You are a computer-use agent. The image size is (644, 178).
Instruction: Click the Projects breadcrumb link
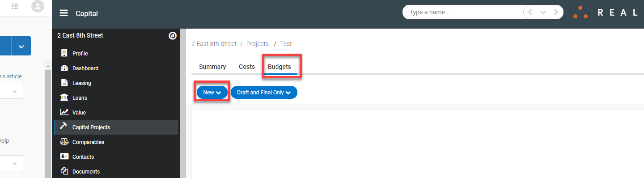tap(258, 44)
